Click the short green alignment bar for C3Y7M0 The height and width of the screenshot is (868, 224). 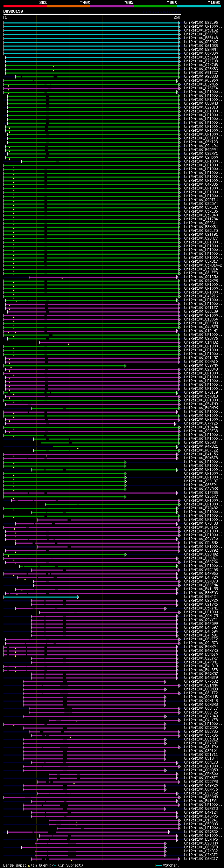[65, 366]
